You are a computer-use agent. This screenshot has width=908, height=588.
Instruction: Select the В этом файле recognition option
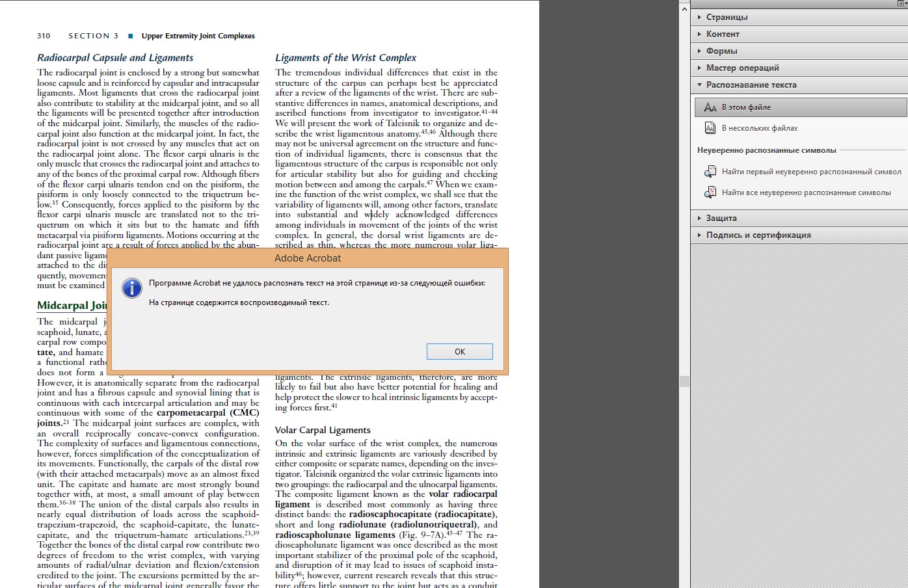801,107
